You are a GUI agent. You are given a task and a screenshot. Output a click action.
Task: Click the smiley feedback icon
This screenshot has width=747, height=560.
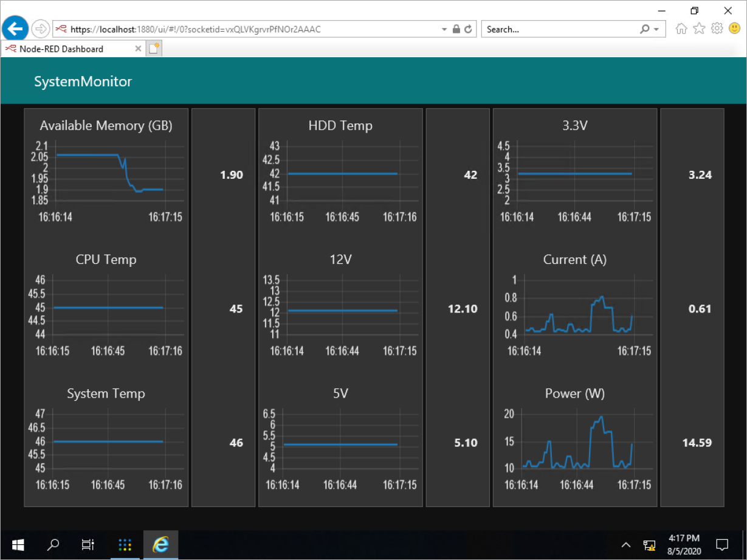734,29
